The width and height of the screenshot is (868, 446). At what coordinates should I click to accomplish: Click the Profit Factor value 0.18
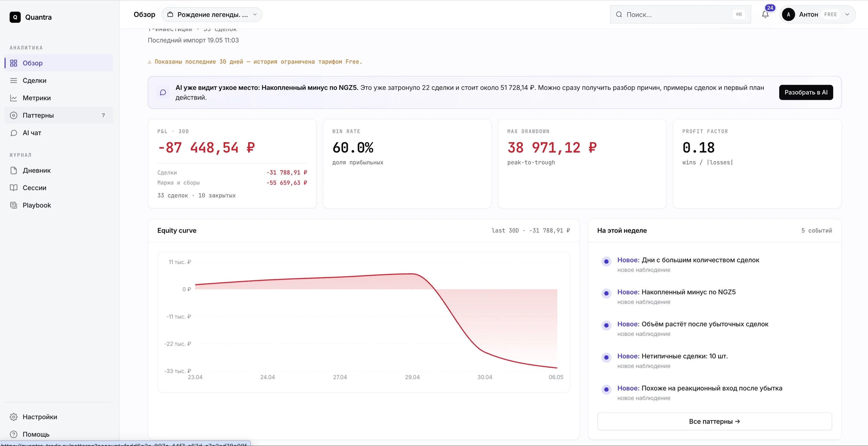click(698, 148)
